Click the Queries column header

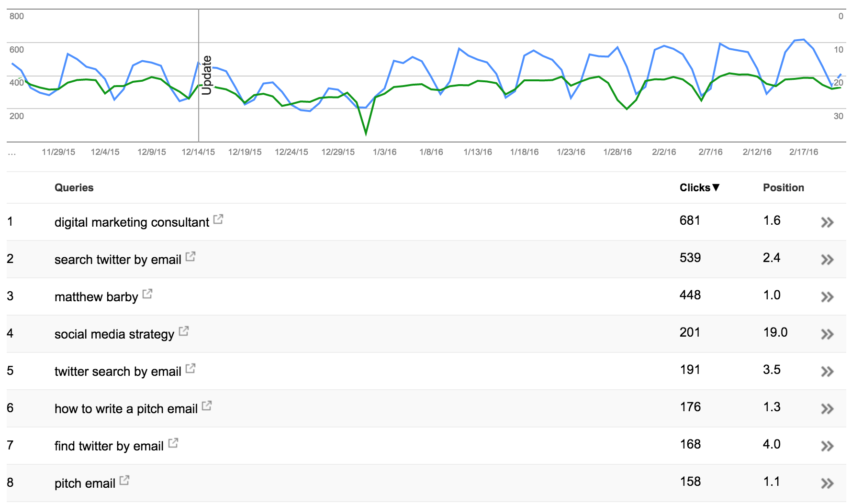74,187
